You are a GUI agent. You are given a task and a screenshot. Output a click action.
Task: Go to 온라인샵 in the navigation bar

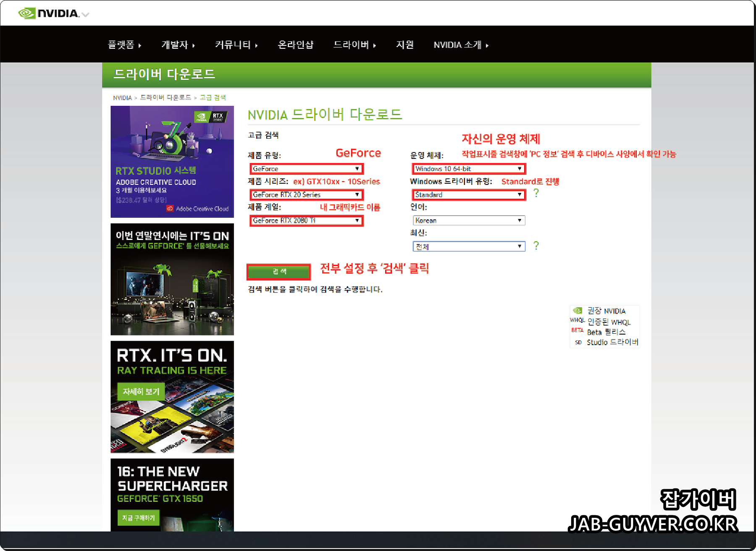[295, 45]
